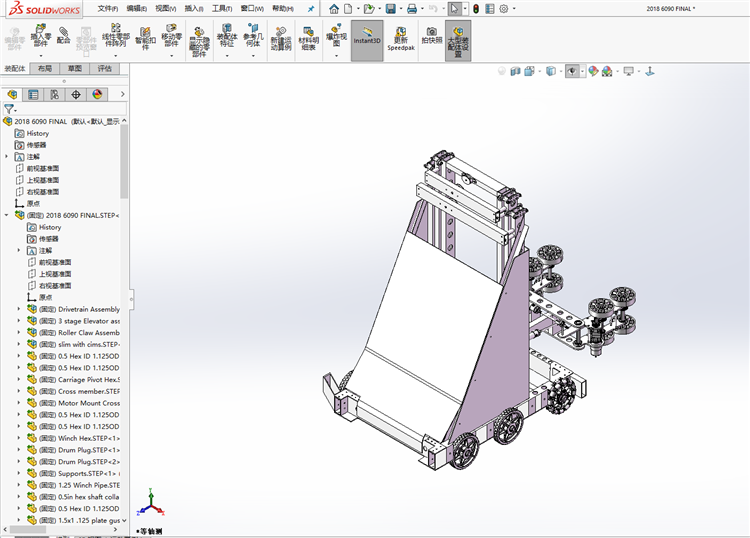Select FeatureManager design tree tab icon
The image size is (750, 538).
(x=12, y=95)
